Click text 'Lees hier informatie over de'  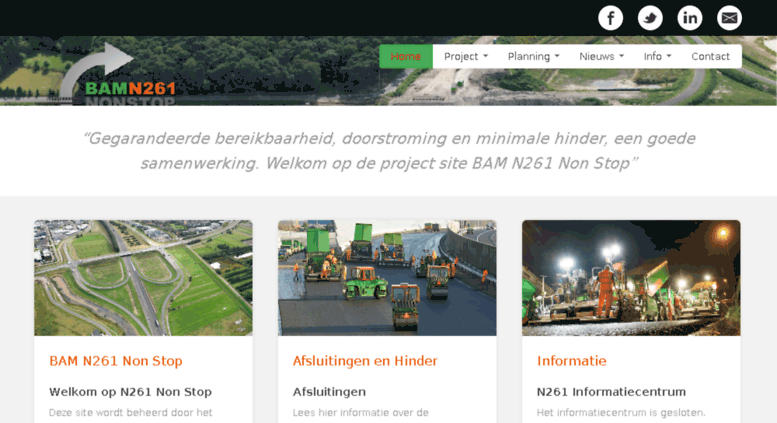(361, 413)
